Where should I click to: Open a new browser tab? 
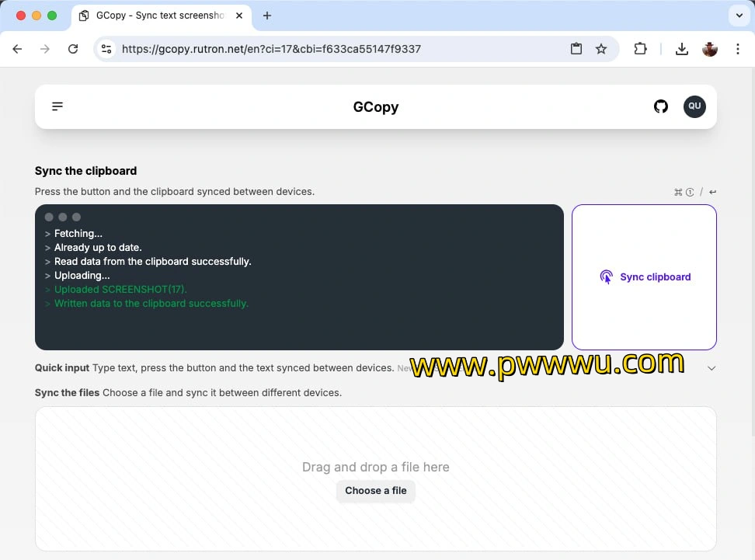266,16
